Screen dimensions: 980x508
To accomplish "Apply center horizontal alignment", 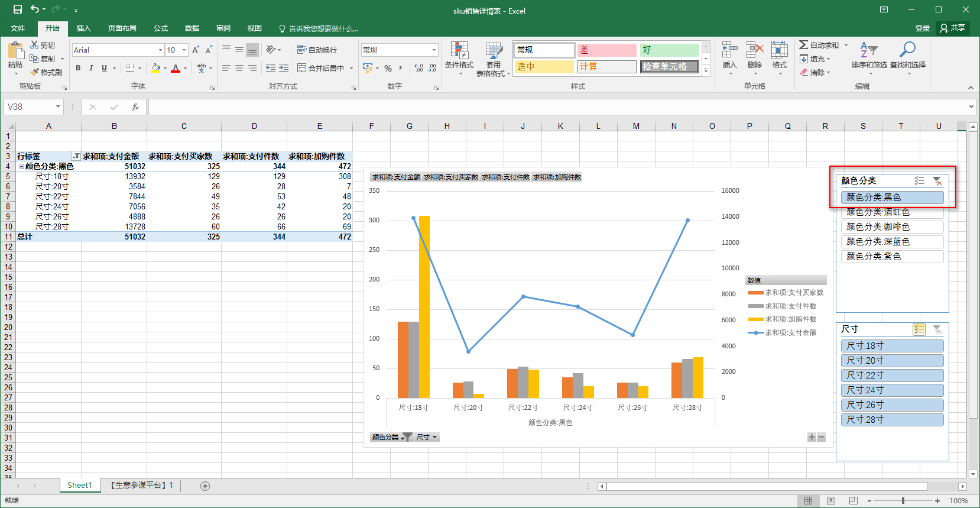I will pos(239,68).
